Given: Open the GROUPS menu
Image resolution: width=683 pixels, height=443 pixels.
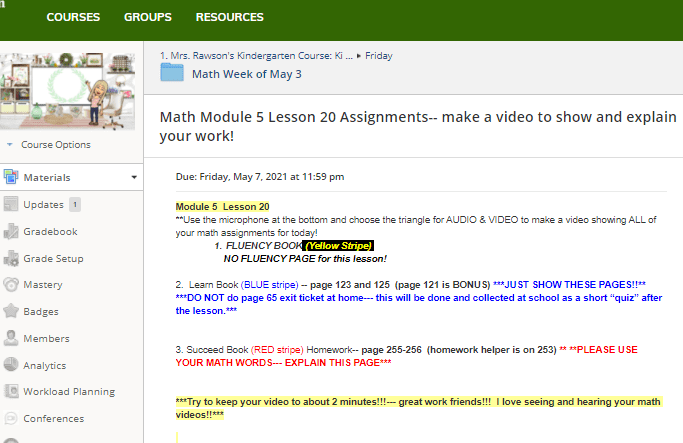Looking at the screenshot, I should click(x=148, y=17).
